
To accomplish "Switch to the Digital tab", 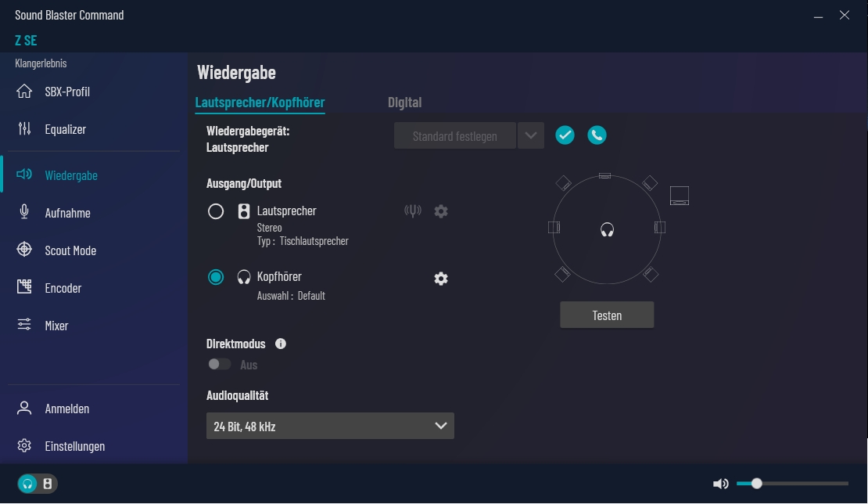I will [404, 103].
